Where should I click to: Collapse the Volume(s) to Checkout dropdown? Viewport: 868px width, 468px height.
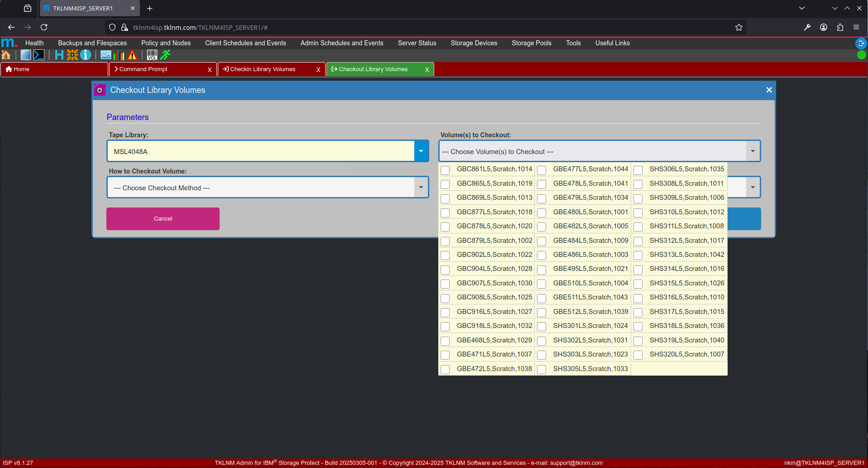753,151
